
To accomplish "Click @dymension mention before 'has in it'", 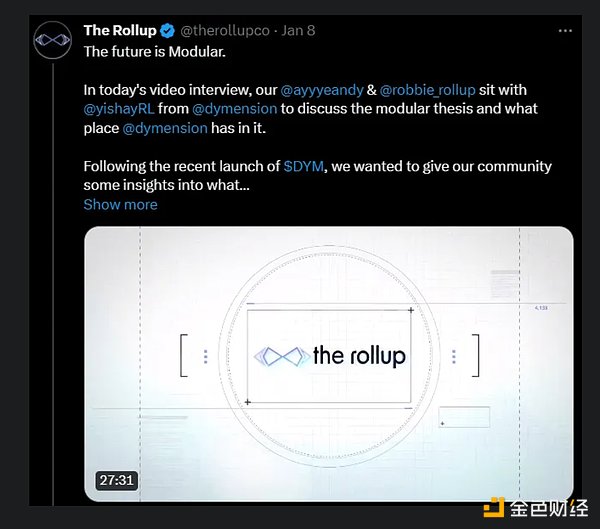I will [x=166, y=127].
